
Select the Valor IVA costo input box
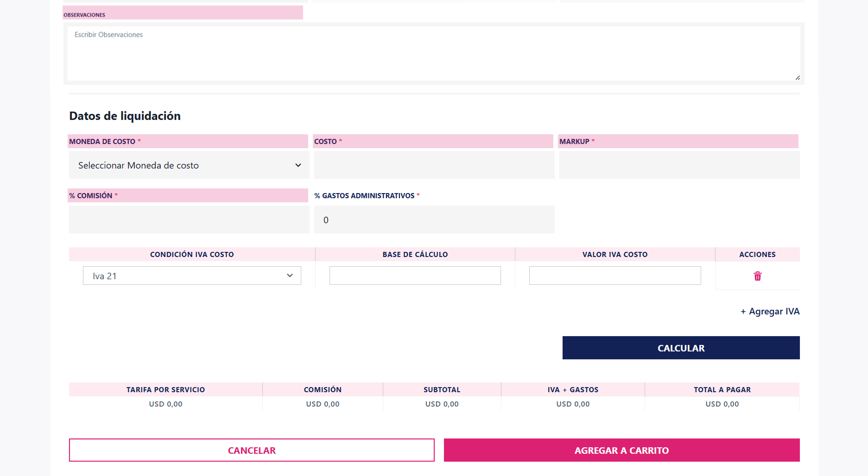[615, 276]
